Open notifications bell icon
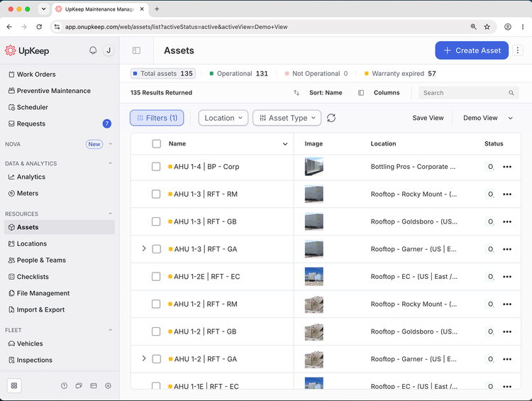Screen dimensions: 532x401 coord(93,50)
